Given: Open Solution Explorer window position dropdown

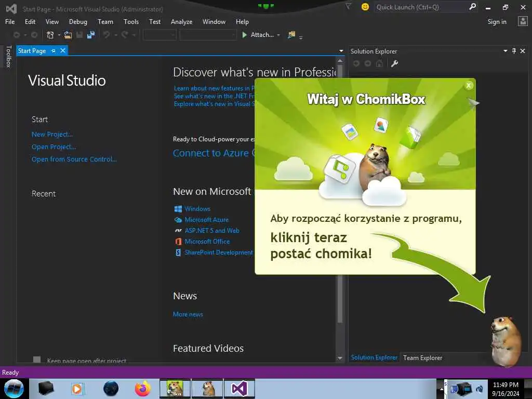Looking at the screenshot, I should click(x=505, y=51).
